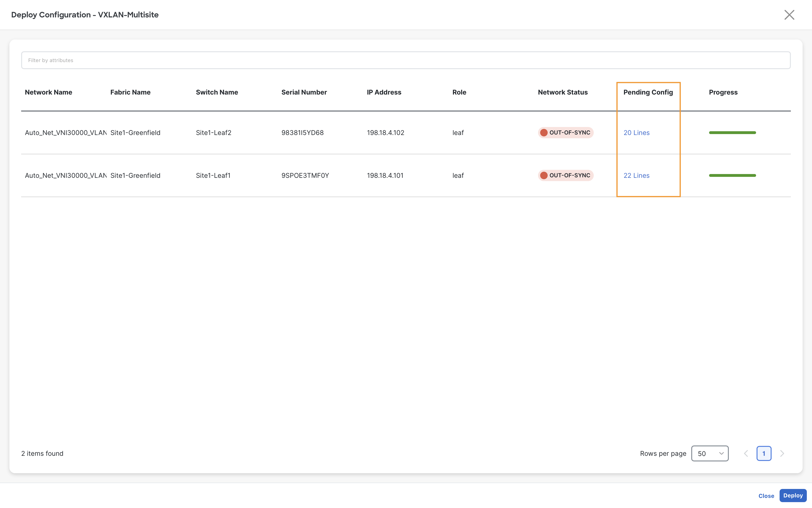
Task: Click the Close button at bottom
Action: pyautogui.click(x=766, y=496)
